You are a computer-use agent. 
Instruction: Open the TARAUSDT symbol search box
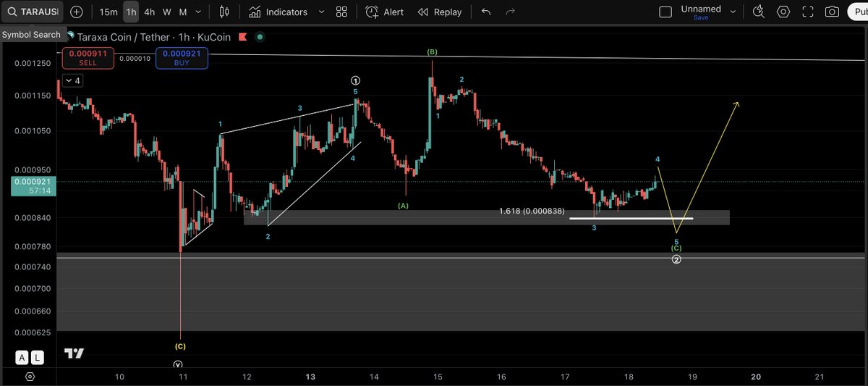33,12
